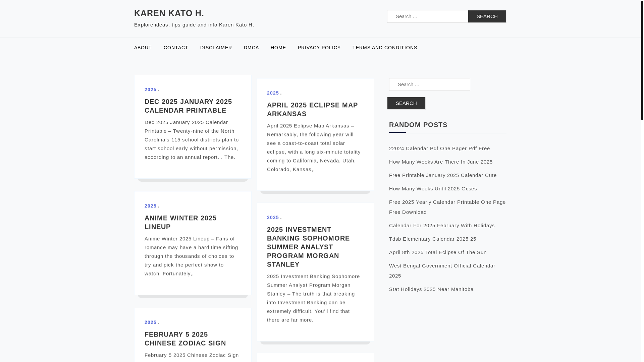Open April 8th 2025 Total Eclipse Of The Sun

pos(438,252)
